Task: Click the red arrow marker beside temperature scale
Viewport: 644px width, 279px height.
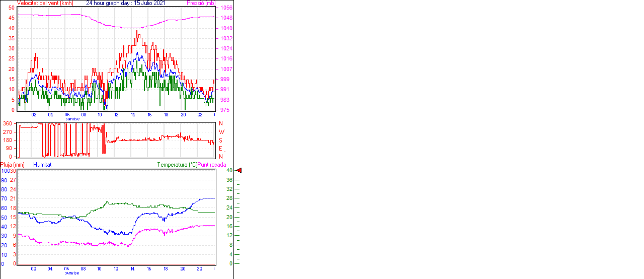Action: coord(239,171)
